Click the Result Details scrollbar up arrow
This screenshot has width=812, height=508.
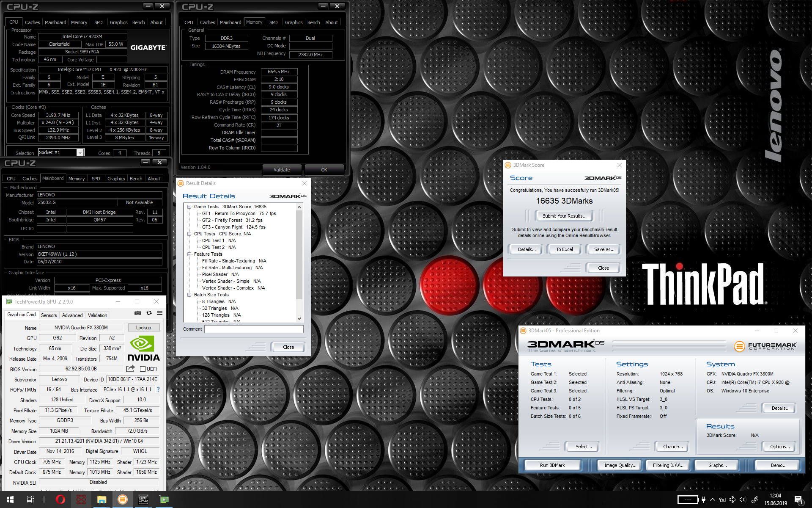coord(299,207)
